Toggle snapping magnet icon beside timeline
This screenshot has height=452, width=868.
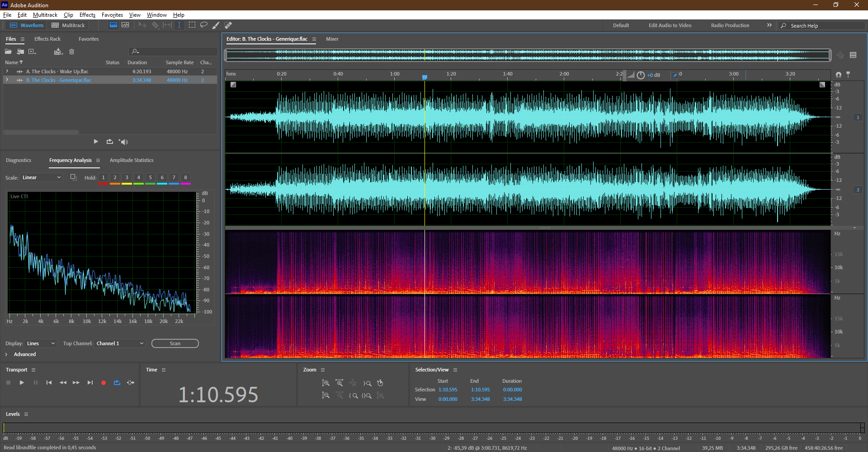click(x=839, y=75)
